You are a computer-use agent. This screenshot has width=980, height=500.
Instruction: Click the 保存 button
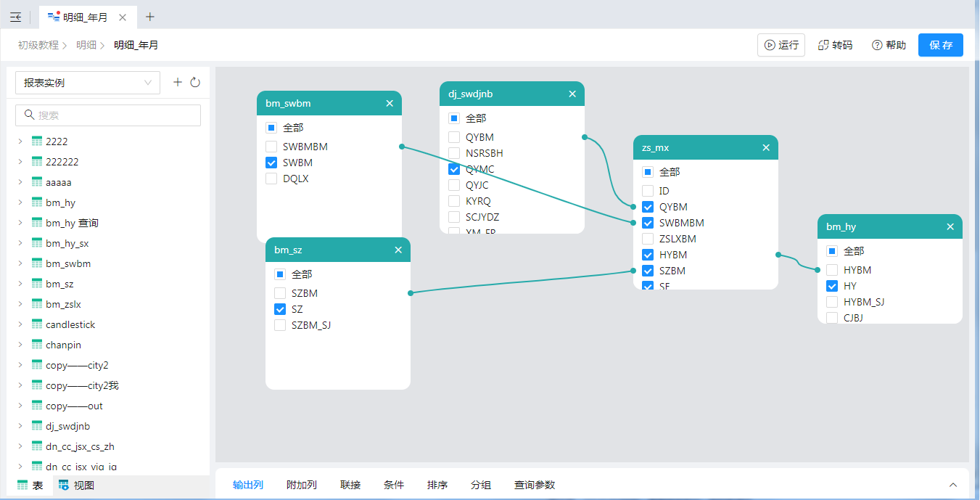(940, 45)
